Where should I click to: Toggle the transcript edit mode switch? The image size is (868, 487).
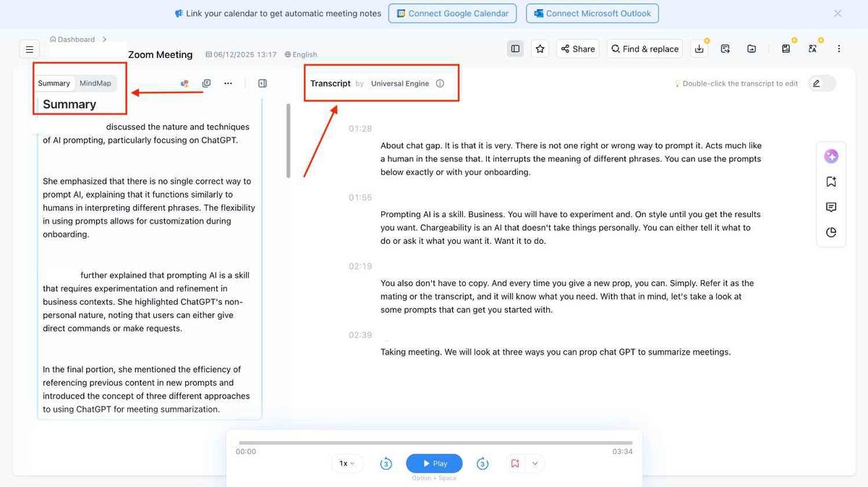tap(821, 83)
